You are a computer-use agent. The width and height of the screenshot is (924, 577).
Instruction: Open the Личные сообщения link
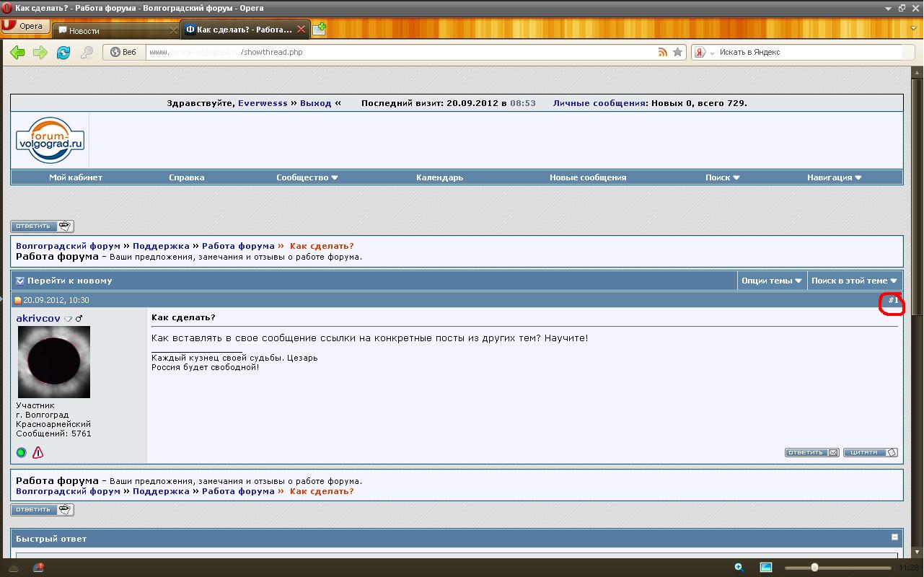[x=599, y=103]
